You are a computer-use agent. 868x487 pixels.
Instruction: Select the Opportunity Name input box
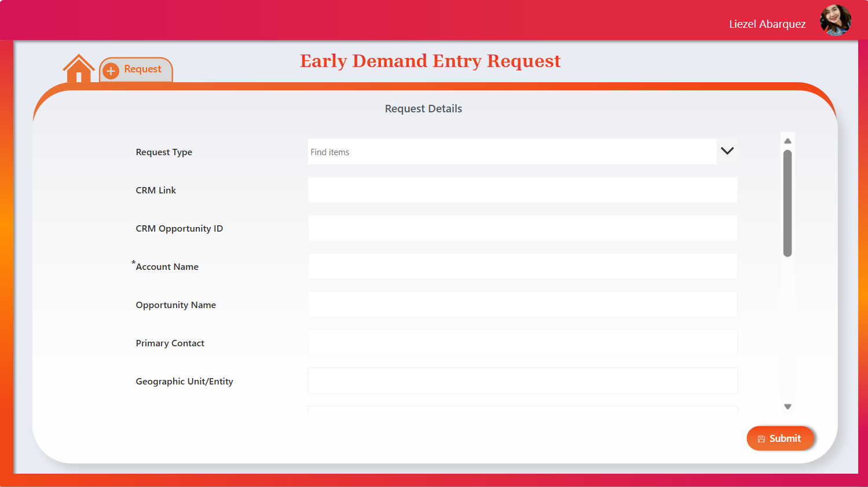pos(522,305)
